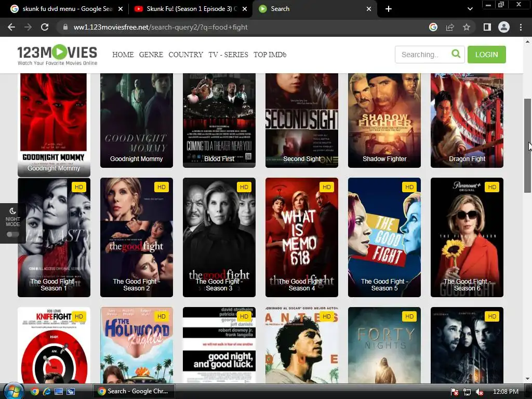Open the Blood First movie
Viewport: 532px width, 399px height.
[219, 120]
